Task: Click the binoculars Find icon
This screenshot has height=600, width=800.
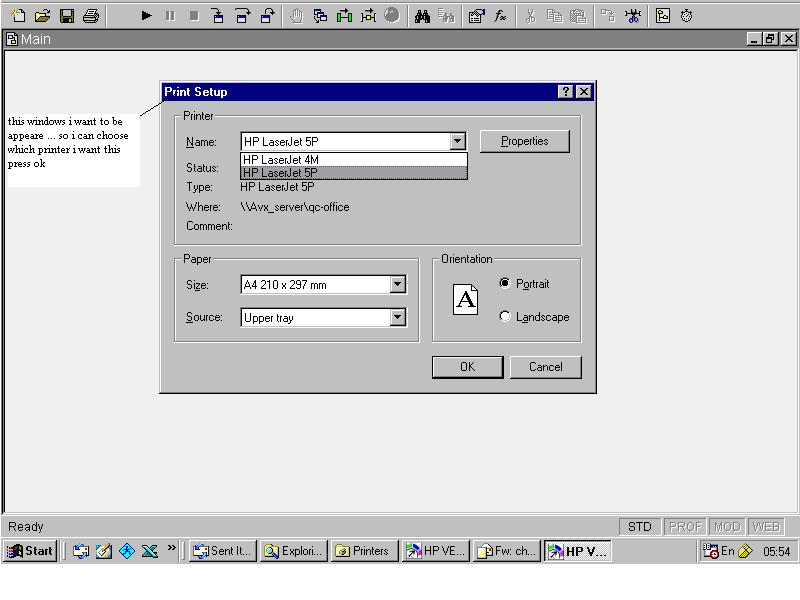Action: click(x=422, y=16)
